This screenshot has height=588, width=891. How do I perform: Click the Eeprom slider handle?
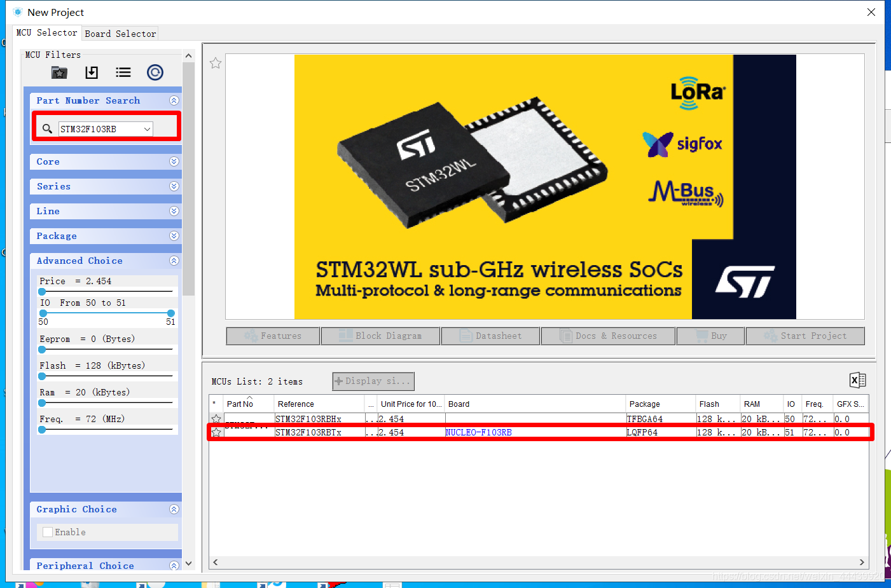[42, 350]
